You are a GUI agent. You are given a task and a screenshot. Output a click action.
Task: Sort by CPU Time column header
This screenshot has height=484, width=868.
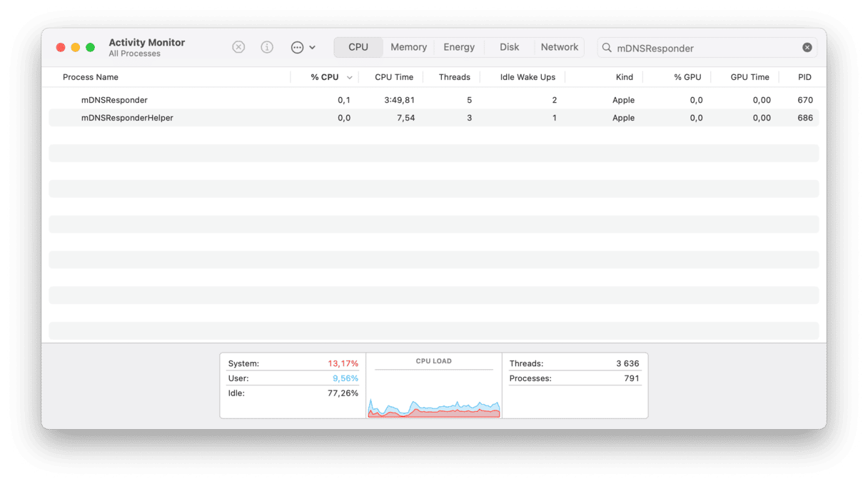point(394,77)
